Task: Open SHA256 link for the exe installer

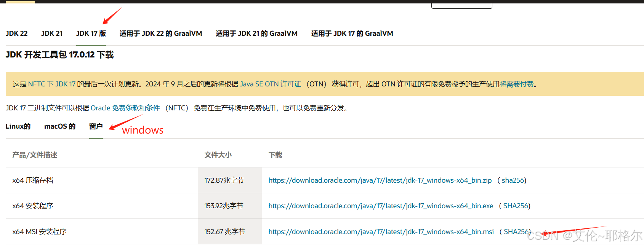Action: coord(516,206)
